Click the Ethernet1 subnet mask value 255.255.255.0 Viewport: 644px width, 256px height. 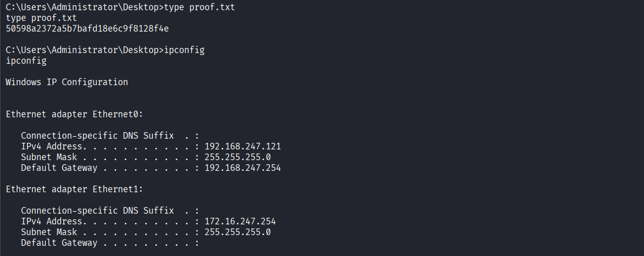coord(238,232)
